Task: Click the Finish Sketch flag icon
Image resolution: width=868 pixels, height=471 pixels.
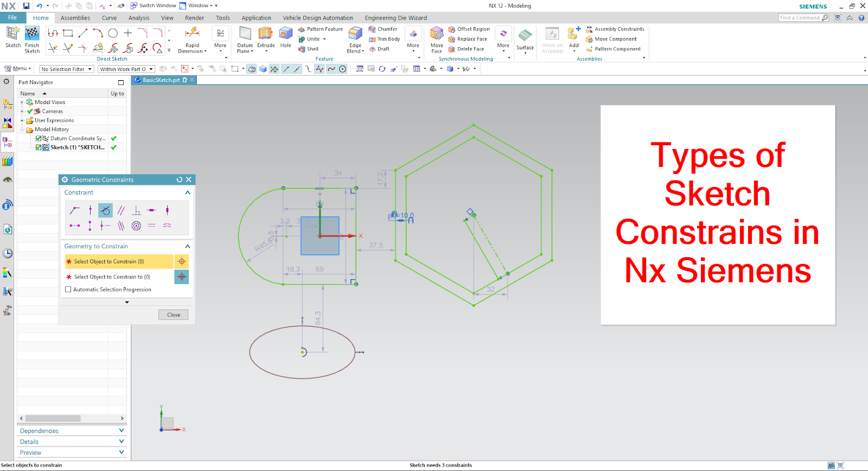Action: coord(32,34)
